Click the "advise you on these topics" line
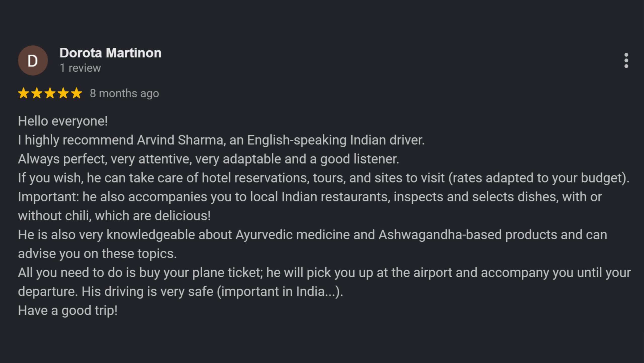This screenshot has width=644, height=363. click(97, 253)
